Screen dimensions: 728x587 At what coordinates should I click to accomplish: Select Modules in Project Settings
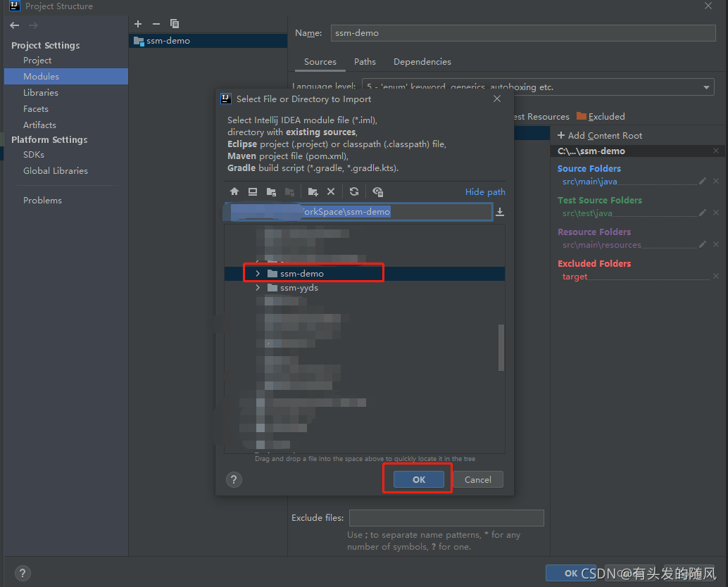(66, 77)
